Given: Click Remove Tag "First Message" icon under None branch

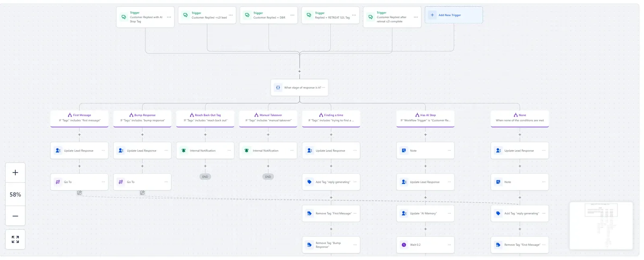Looking at the screenshot, I should click(x=498, y=245).
